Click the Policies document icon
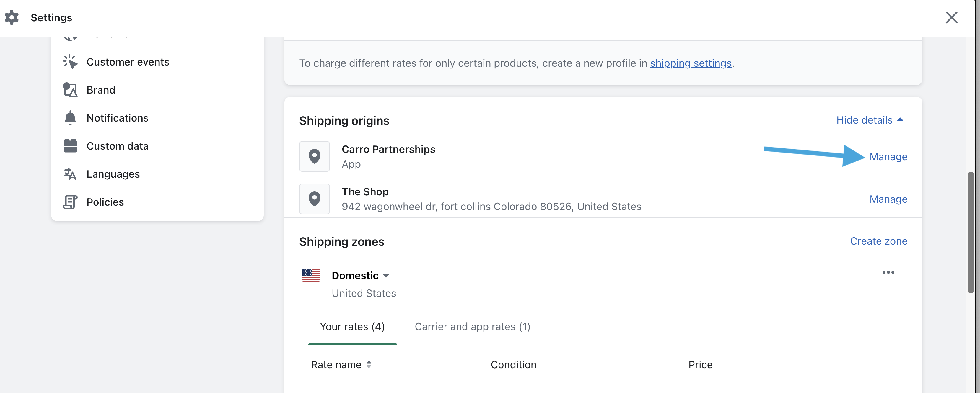This screenshot has width=980, height=393. point(70,202)
